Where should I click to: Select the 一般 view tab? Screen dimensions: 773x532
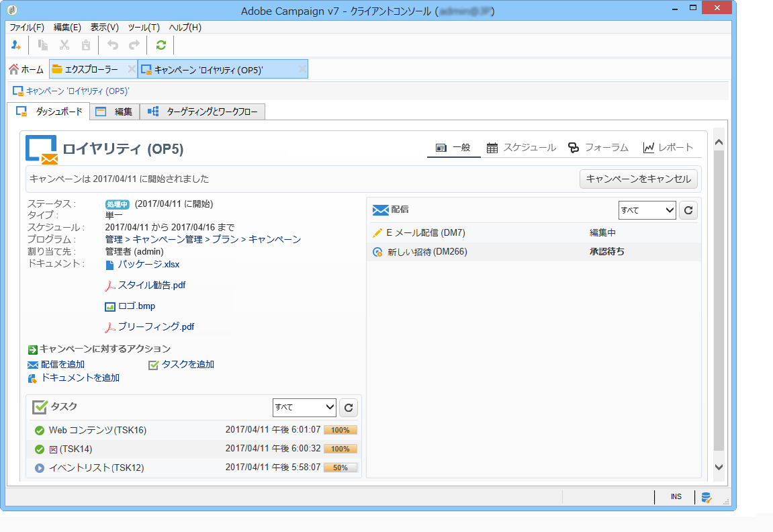point(453,147)
